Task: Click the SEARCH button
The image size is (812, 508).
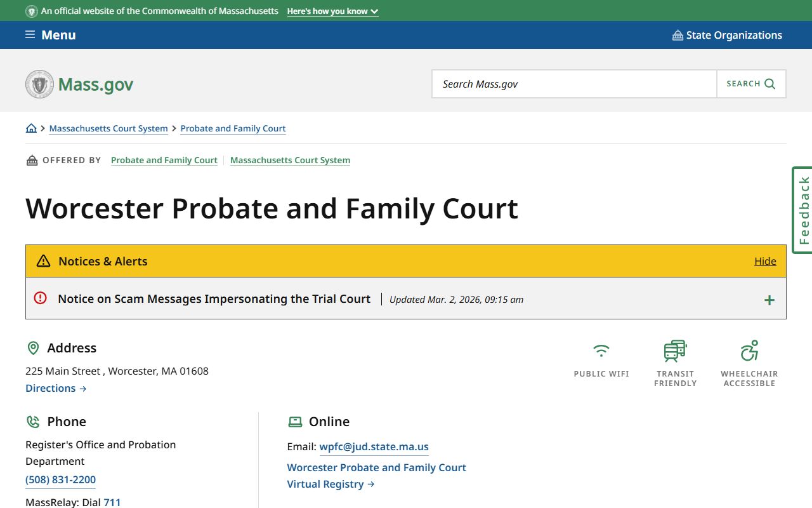Action: tap(751, 84)
